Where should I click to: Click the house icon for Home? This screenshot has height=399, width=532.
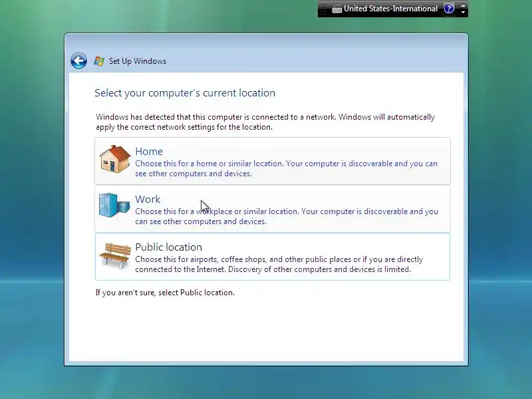(115, 159)
